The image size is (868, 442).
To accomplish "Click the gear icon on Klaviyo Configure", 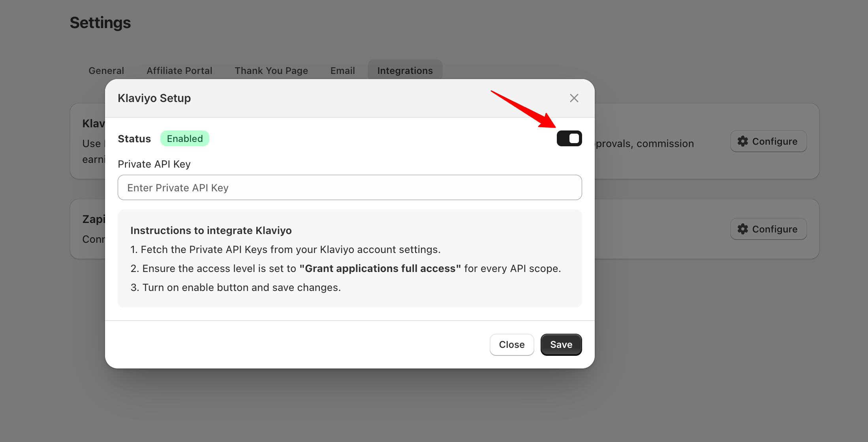I will (x=743, y=141).
